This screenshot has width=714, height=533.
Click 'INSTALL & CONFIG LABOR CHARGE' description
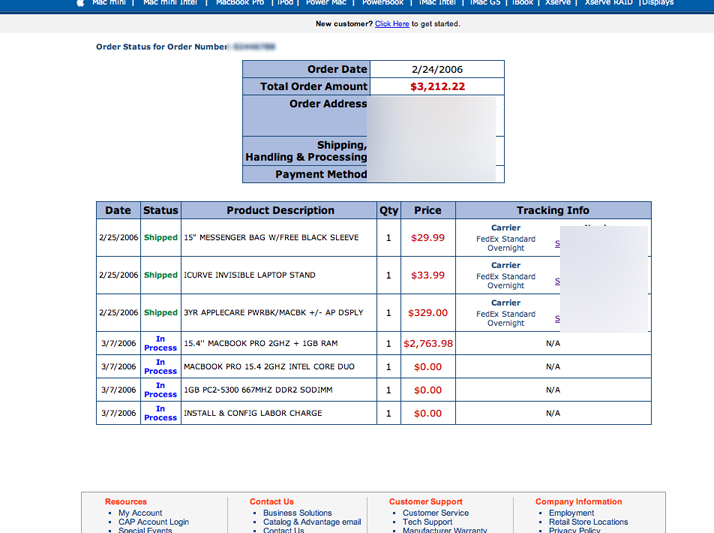[253, 413]
